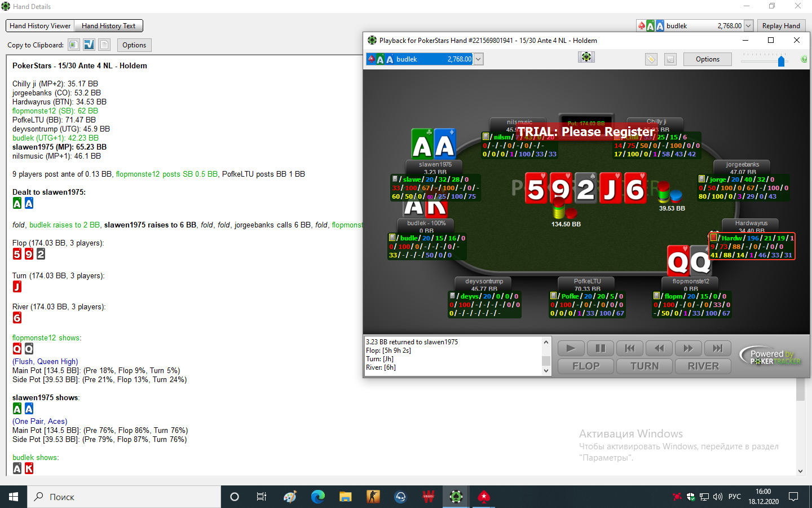
Task: Click note icon in Hardwayrus HUD
Action: pos(713,238)
